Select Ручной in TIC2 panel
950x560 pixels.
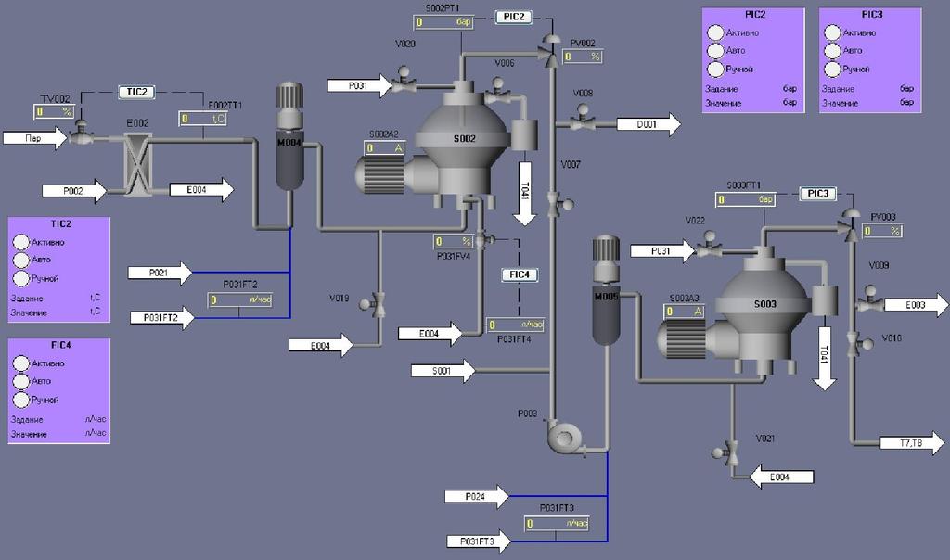pyautogui.click(x=21, y=278)
